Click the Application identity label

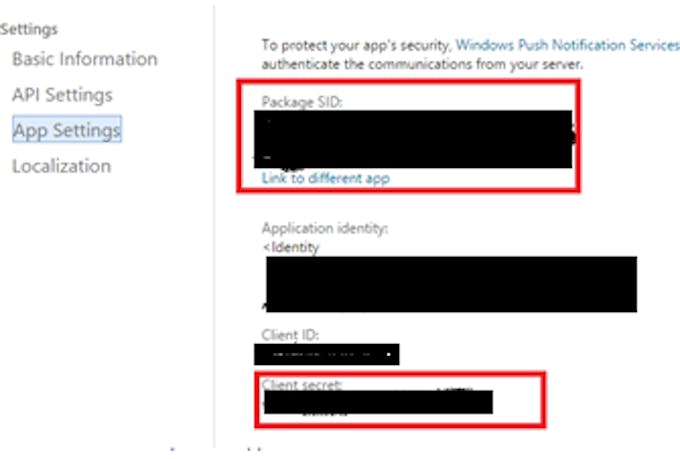pyautogui.click(x=325, y=228)
